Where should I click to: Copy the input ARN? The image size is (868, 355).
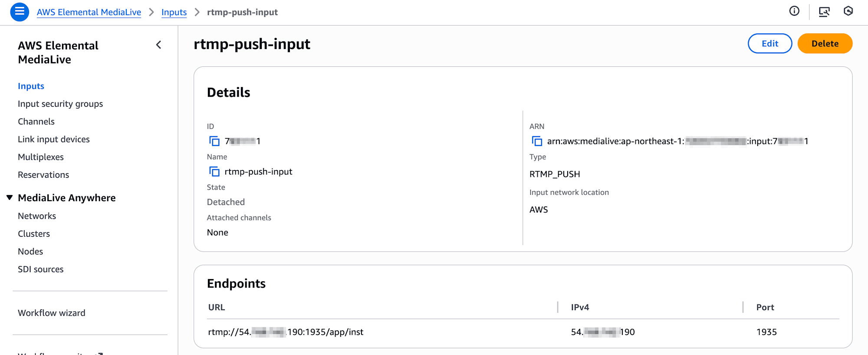[537, 141]
